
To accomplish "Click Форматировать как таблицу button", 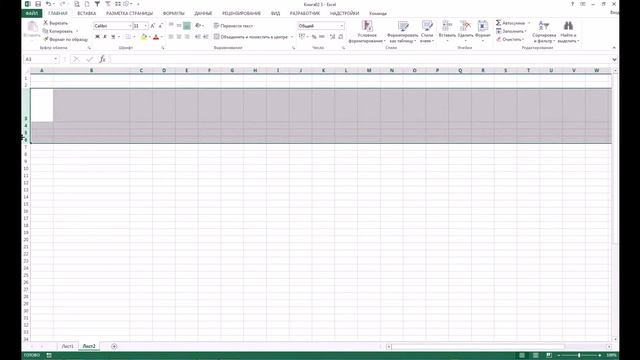I will tap(403, 32).
